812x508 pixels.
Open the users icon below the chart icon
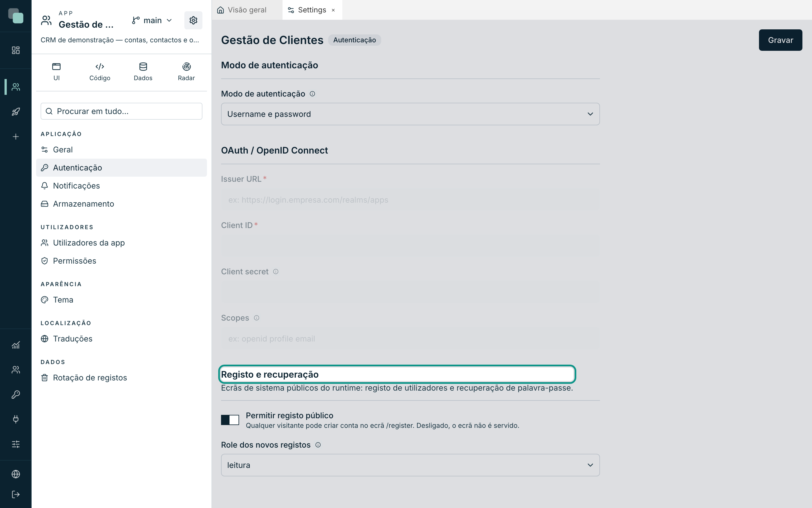click(x=16, y=370)
